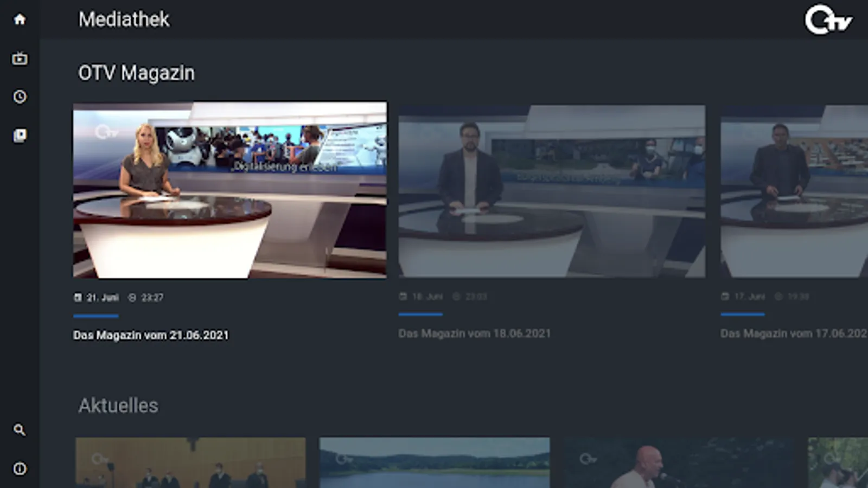
Task: Open the clock icon in the sidebar
Action: (x=20, y=97)
